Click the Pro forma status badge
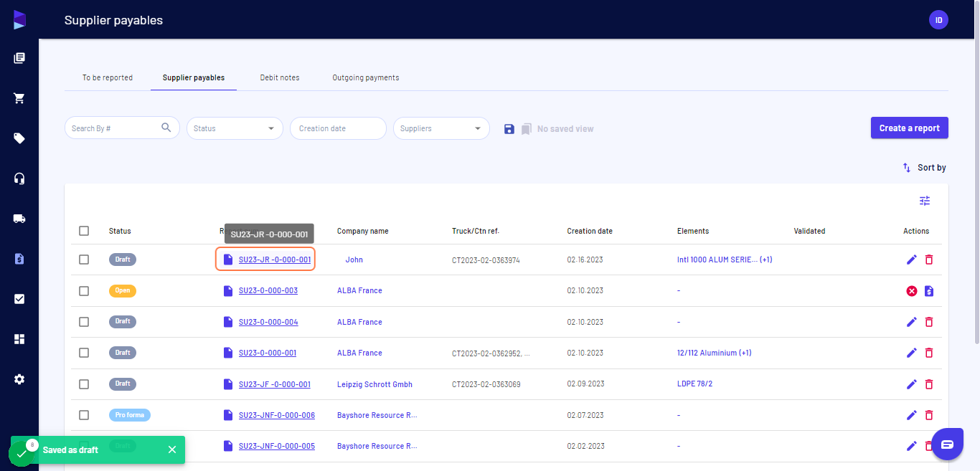The height and width of the screenshot is (471, 980). pyautogui.click(x=130, y=415)
